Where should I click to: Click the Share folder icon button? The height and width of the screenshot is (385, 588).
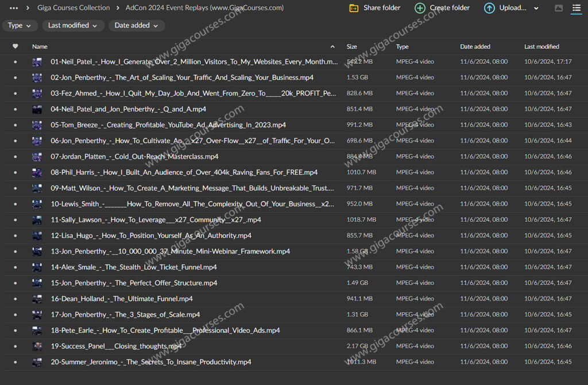(x=355, y=8)
